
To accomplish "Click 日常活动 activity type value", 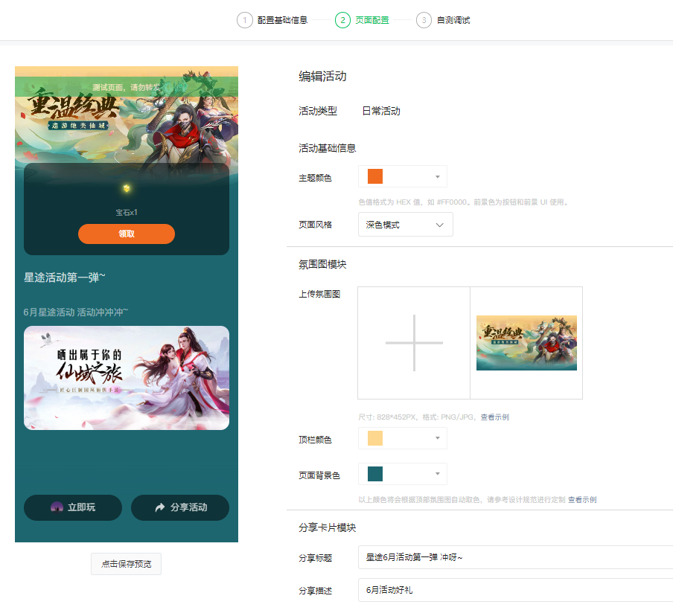I will click(x=381, y=111).
